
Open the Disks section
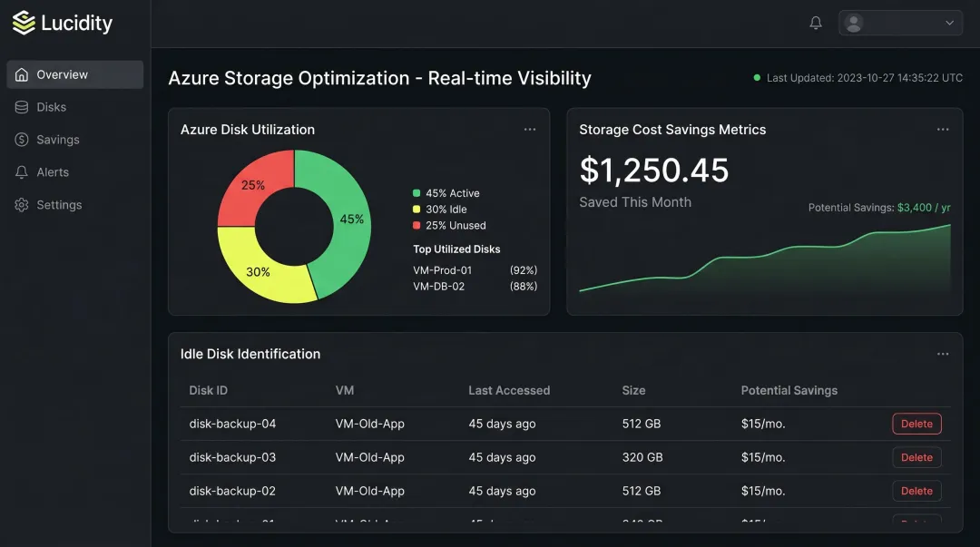(x=75, y=107)
